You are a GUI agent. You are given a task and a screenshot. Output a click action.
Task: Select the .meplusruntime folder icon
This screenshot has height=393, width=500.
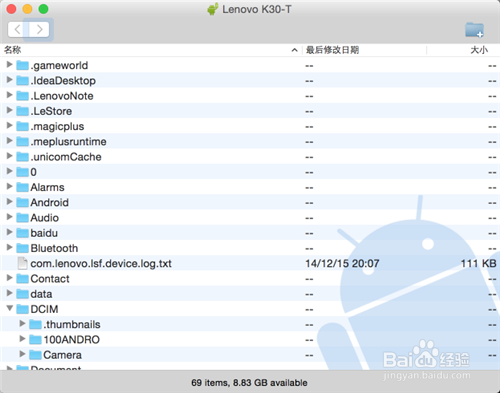click(23, 141)
